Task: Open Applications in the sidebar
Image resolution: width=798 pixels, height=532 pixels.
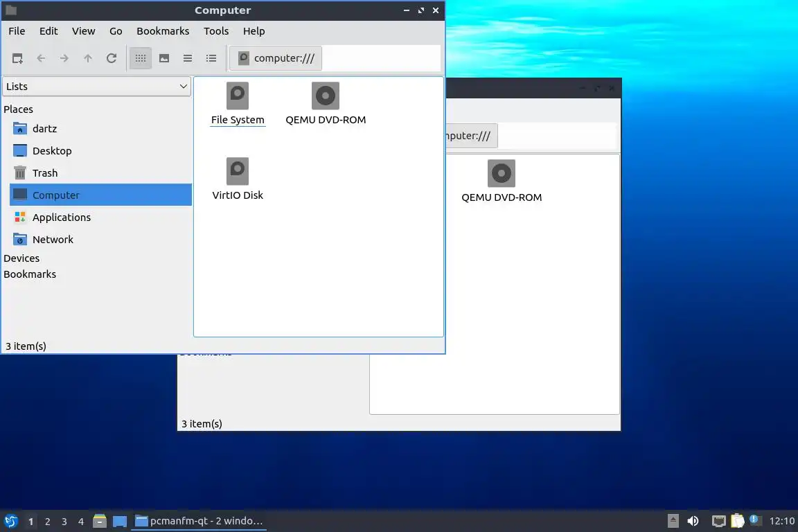Action: (x=100, y=218)
